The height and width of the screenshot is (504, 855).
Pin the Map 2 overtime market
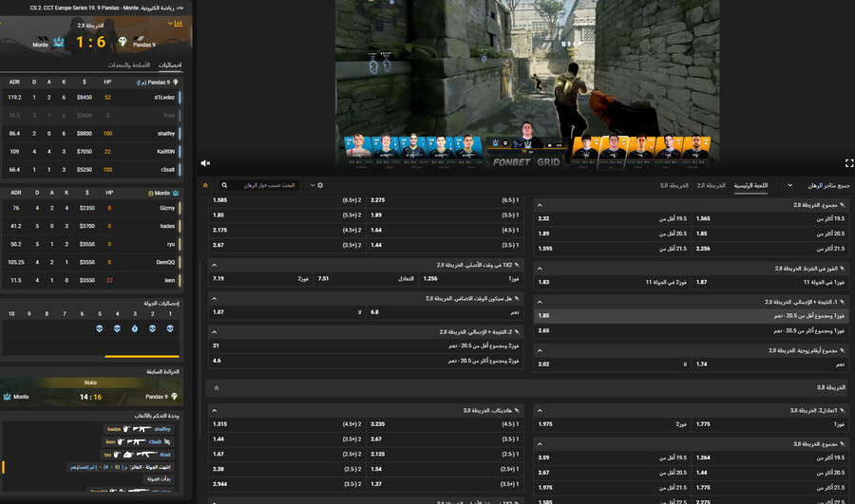coord(517,299)
